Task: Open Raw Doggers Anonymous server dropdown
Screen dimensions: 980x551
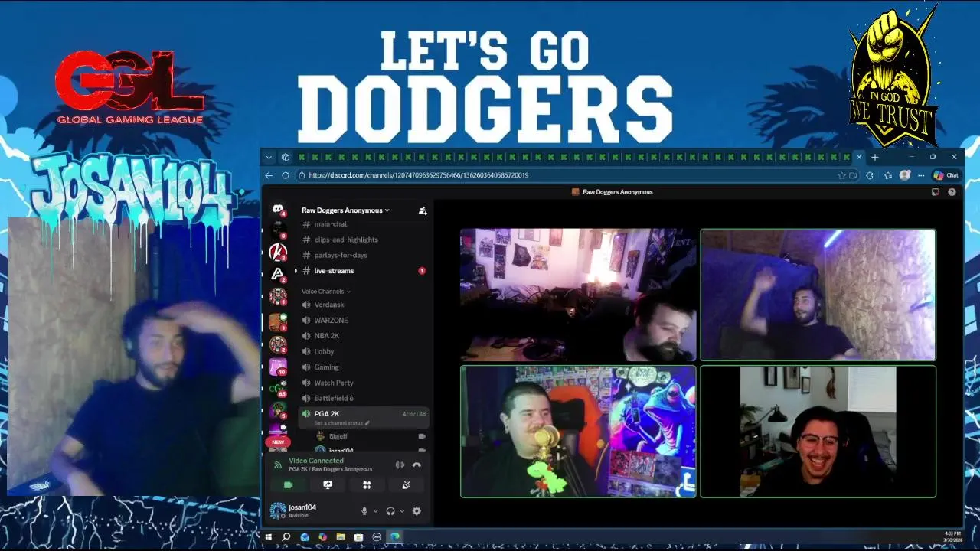Action: click(345, 210)
